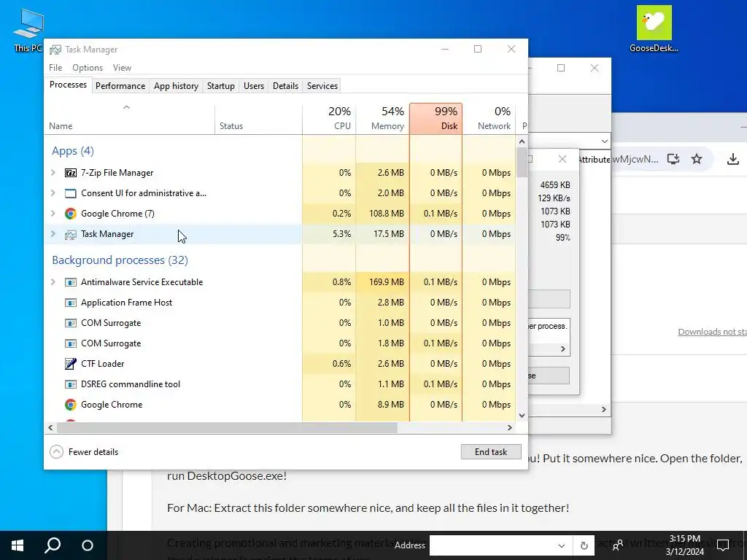Open taskbar Search magnifier
The image size is (747, 560).
tap(53, 545)
